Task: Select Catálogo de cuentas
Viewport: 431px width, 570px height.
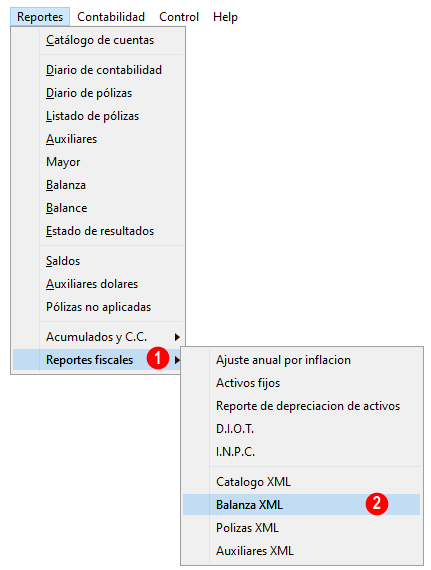Action: tap(98, 40)
